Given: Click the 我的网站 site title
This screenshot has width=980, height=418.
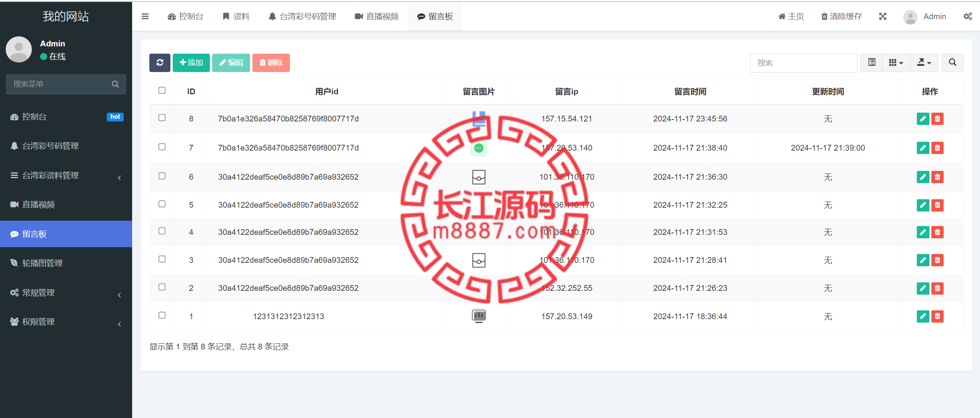Looking at the screenshot, I should point(66,16).
